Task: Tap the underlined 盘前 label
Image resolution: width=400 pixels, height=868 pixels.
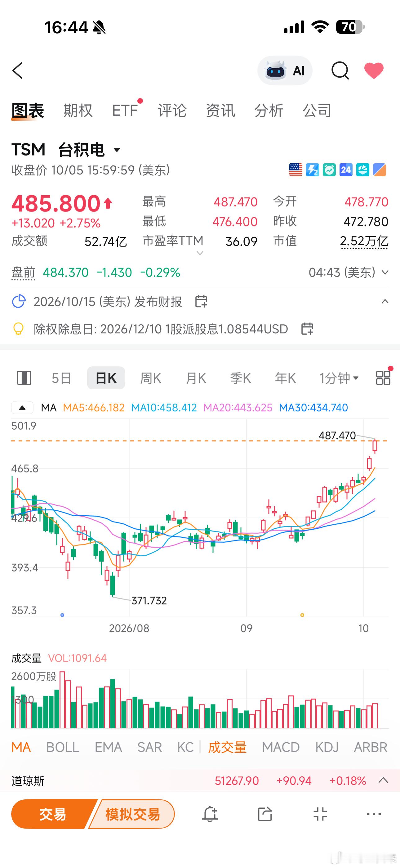Action: (23, 272)
